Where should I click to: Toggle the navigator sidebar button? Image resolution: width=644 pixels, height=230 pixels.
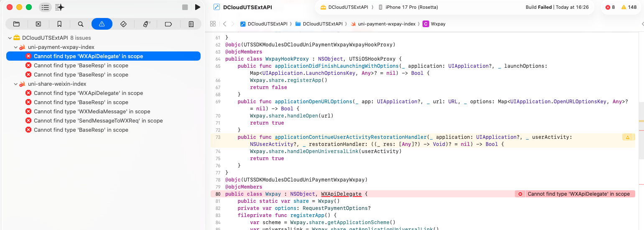point(45,7)
